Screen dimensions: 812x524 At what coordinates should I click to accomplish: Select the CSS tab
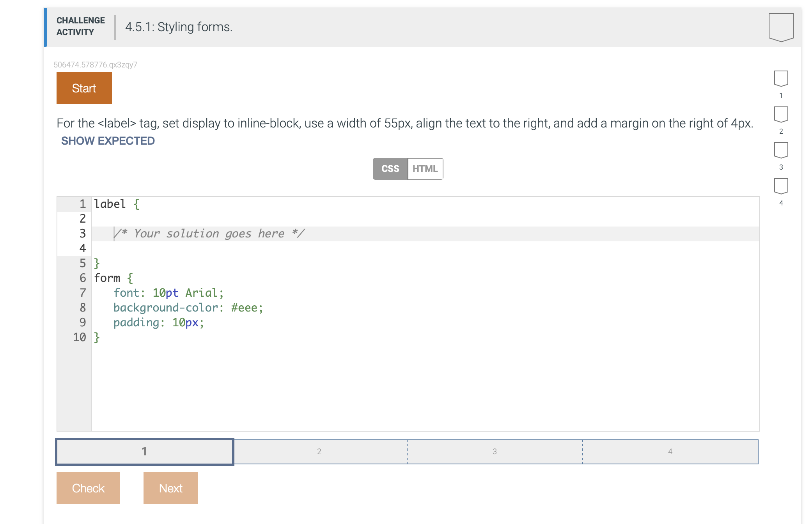click(x=390, y=168)
